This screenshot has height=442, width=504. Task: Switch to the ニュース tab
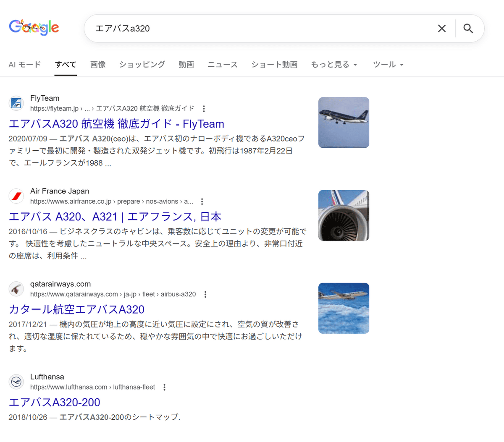[x=222, y=65]
